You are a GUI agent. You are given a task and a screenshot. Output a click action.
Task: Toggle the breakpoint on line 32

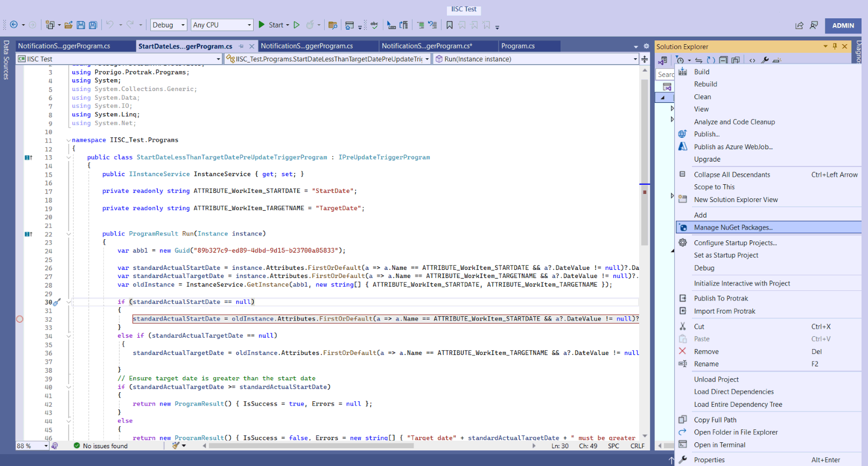(x=20, y=319)
